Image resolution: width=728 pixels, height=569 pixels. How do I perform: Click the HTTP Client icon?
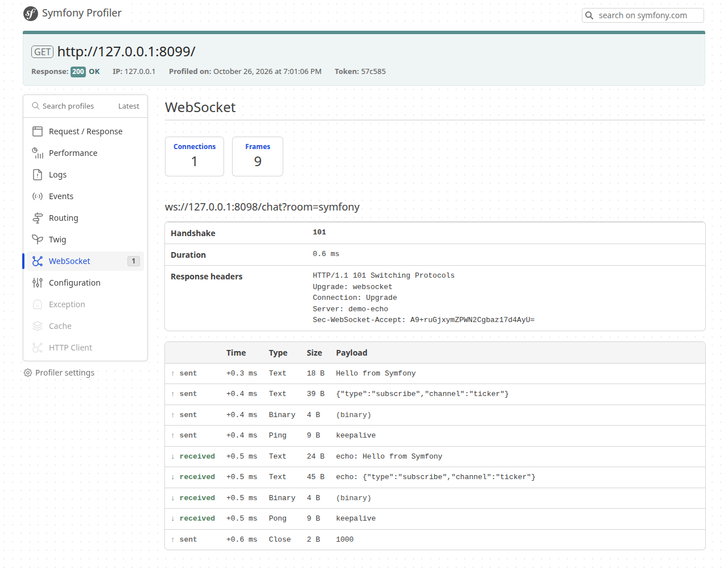pyautogui.click(x=38, y=348)
